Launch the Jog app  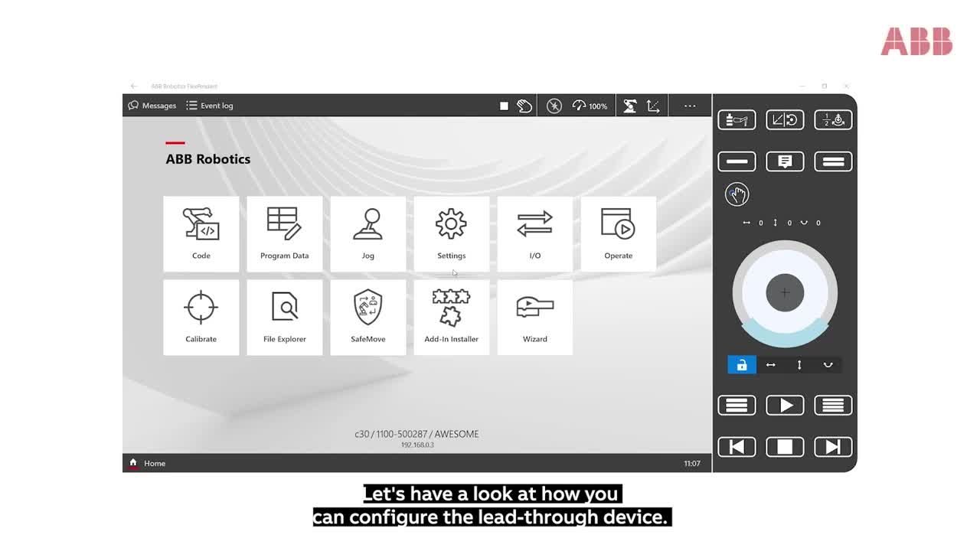tap(368, 234)
